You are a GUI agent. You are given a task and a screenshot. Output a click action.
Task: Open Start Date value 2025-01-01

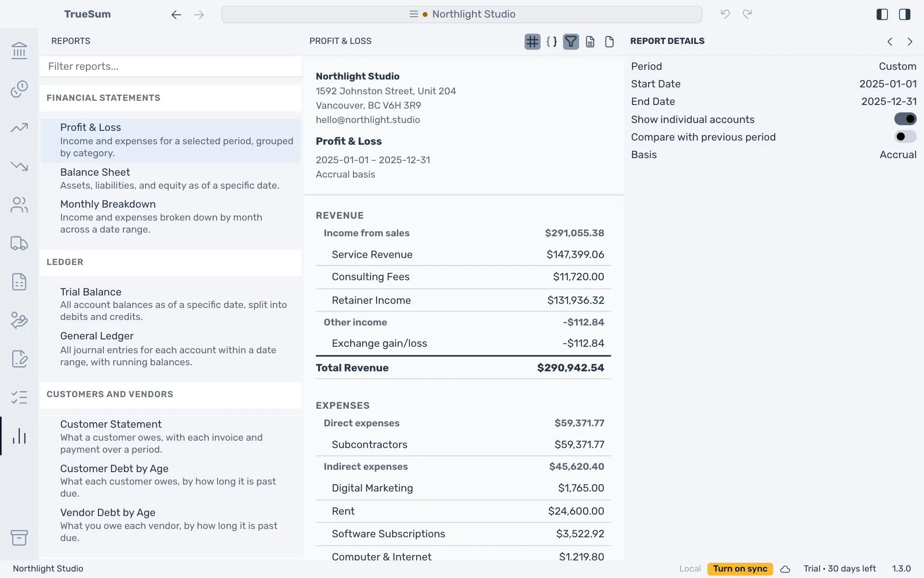(888, 84)
